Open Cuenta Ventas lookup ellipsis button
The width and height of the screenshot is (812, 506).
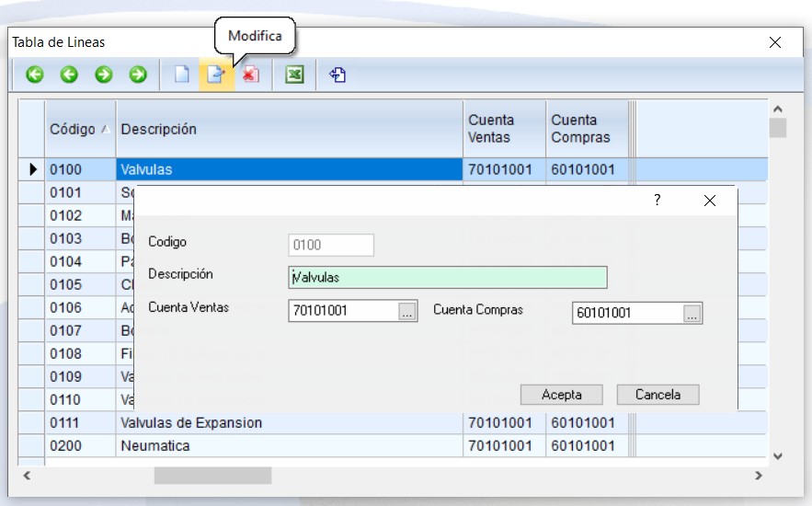click(x=408, y=312)
